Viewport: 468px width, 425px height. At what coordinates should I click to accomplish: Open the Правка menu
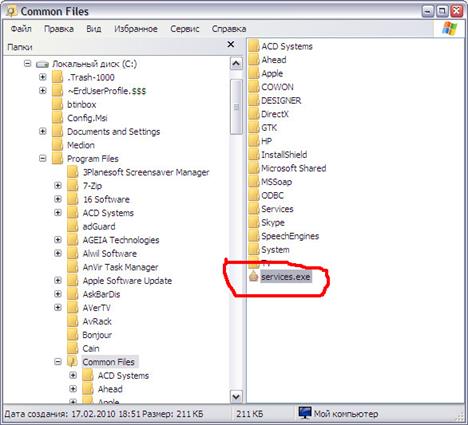click(x=59, y=29)
